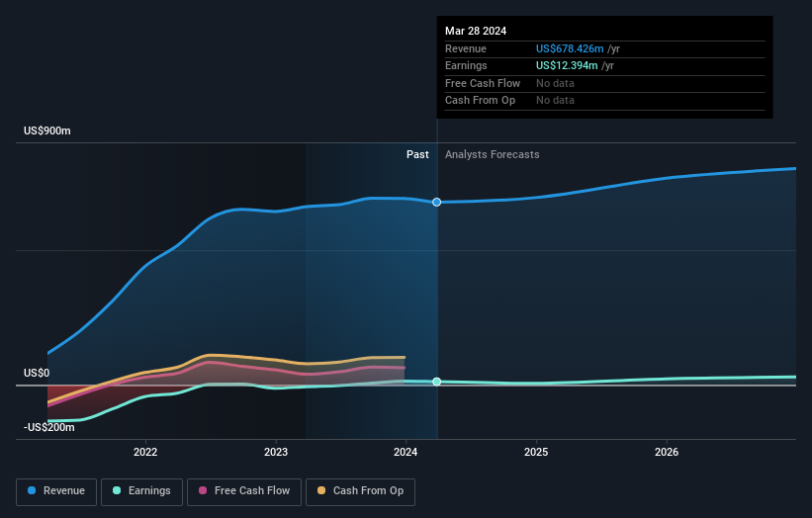Image resolution: width=812 pixels, height=518 pixels.
Task: Click the Past label
Action: click(x=417, y=154)
